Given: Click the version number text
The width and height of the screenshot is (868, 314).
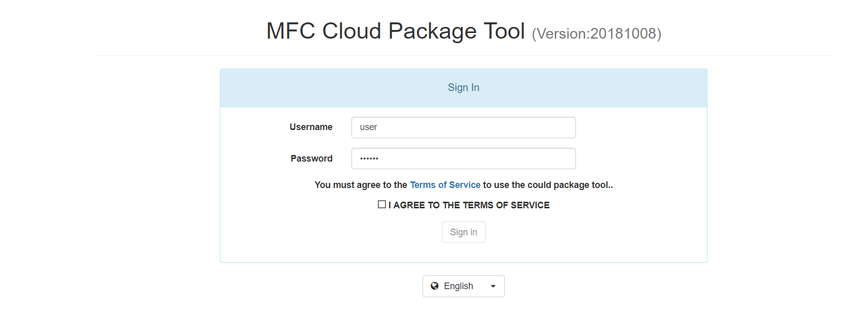Looking at the screenshot, I should click(596, 34).
